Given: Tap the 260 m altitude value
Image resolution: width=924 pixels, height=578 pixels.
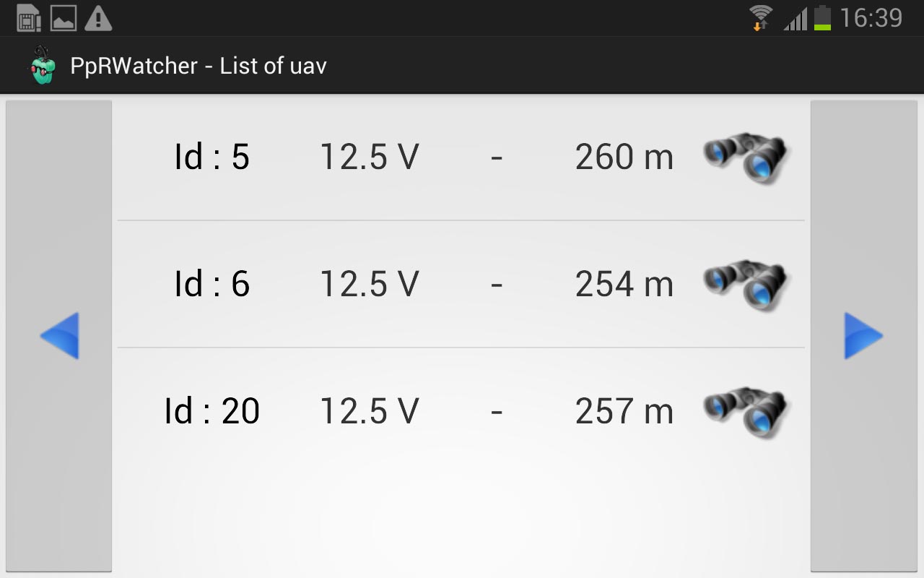Looking at the screenshot, I should (x=624, y=157).
